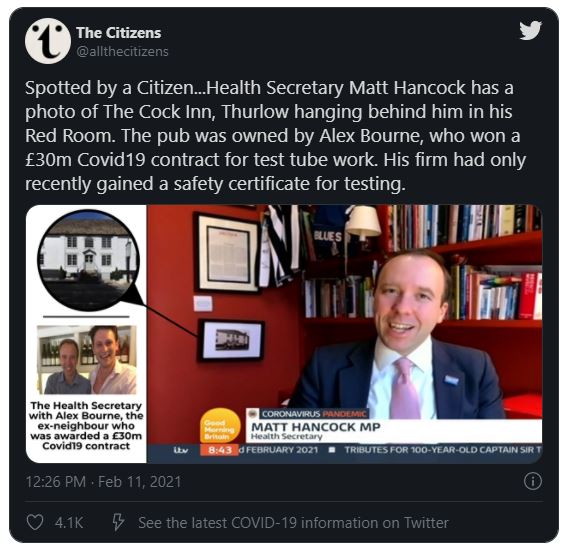Click the 4.1K likes count

coord(69,523)
